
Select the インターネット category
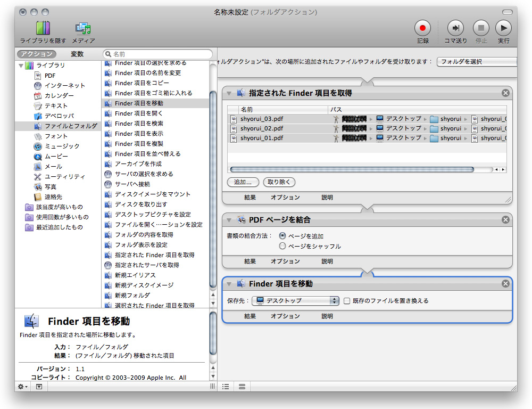[60, 86]
